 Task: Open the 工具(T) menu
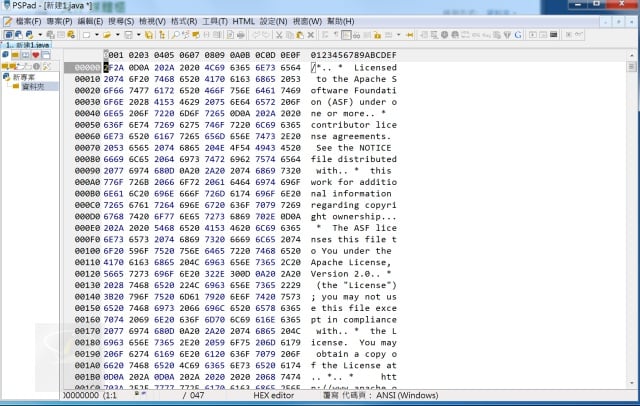[x=213, y=20]
